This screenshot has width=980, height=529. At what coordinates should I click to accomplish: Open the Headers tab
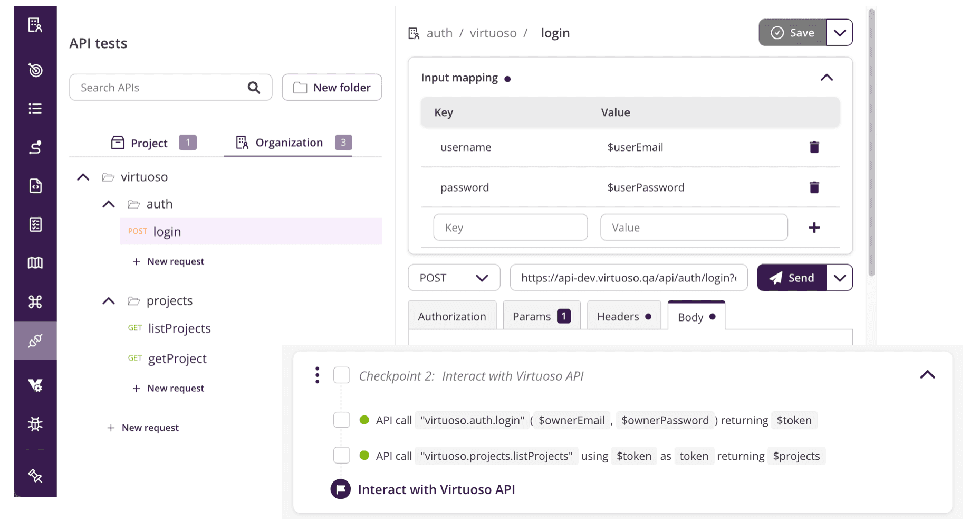pos(623,317)
